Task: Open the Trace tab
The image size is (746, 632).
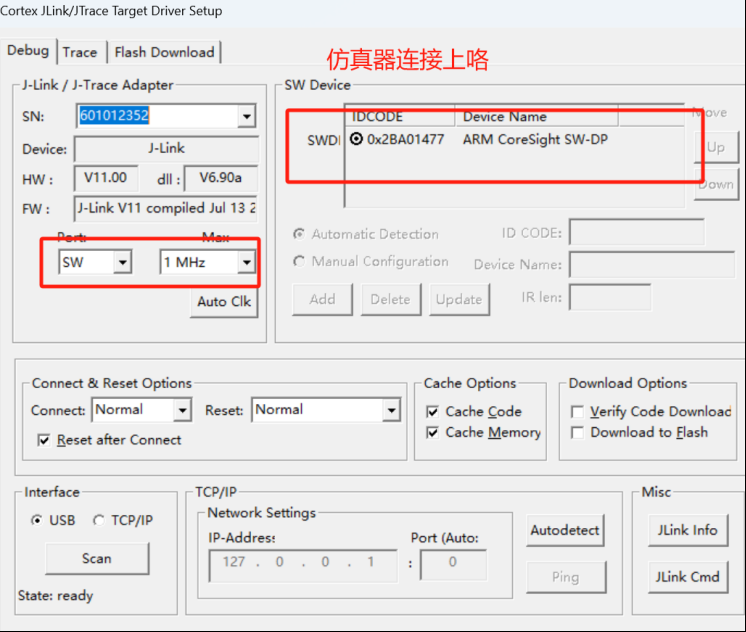Action: pyautogui.click(x=80, y=52)
